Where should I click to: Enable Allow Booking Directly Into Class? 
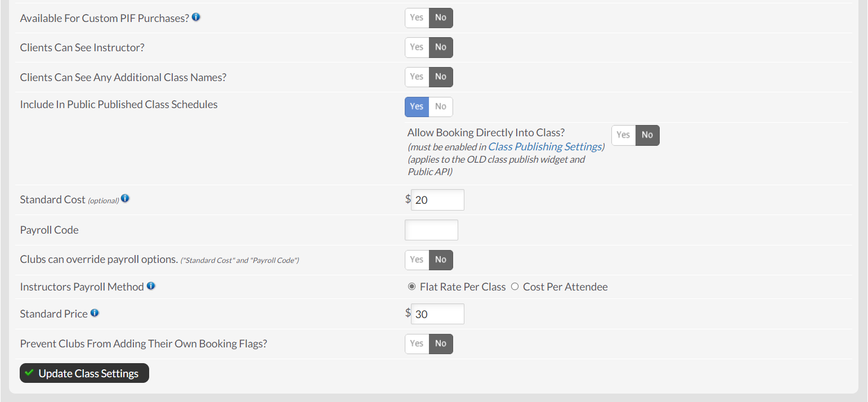(x=623, y=135)
